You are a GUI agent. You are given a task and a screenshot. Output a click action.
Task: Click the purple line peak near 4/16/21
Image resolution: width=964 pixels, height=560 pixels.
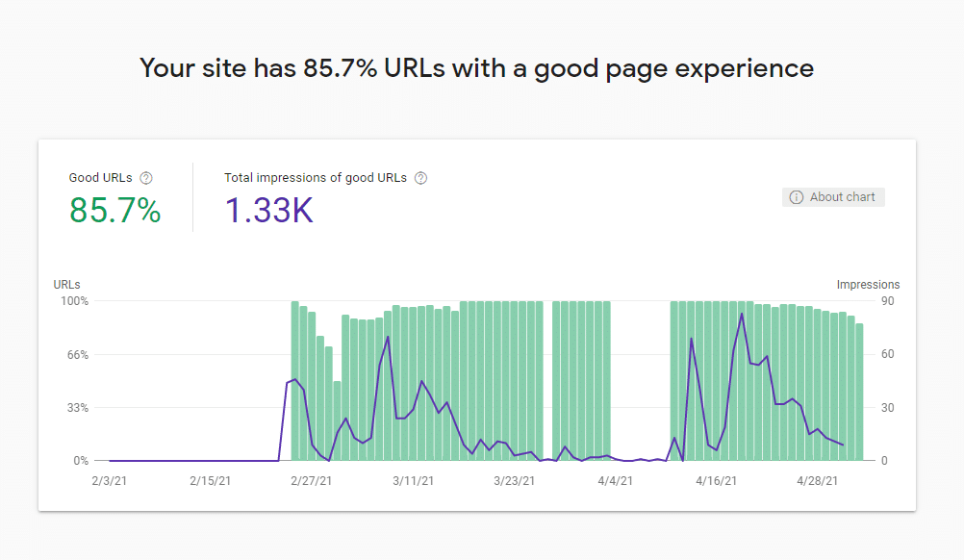[x=740, y=313]
